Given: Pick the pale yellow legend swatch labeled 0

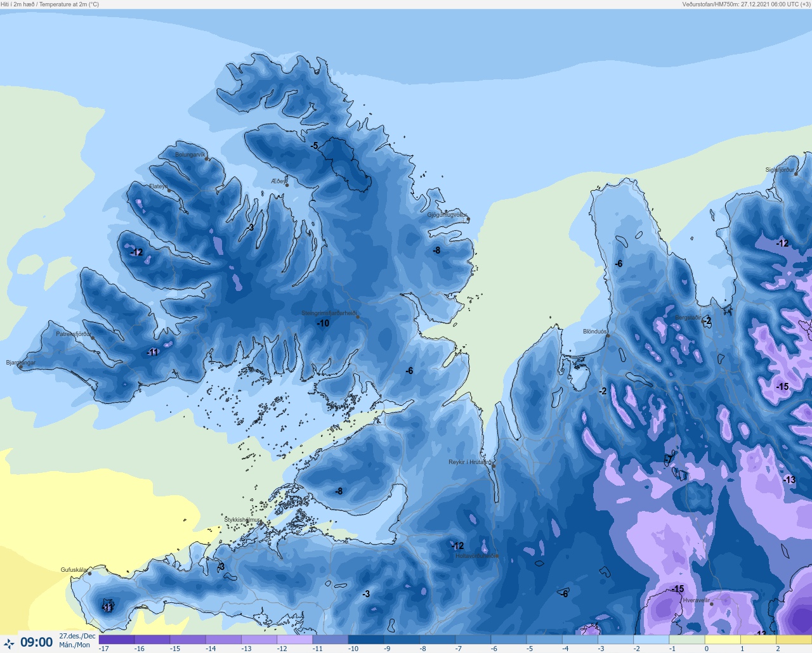Looking at the screenshot, I should click(x=723, y=640).
